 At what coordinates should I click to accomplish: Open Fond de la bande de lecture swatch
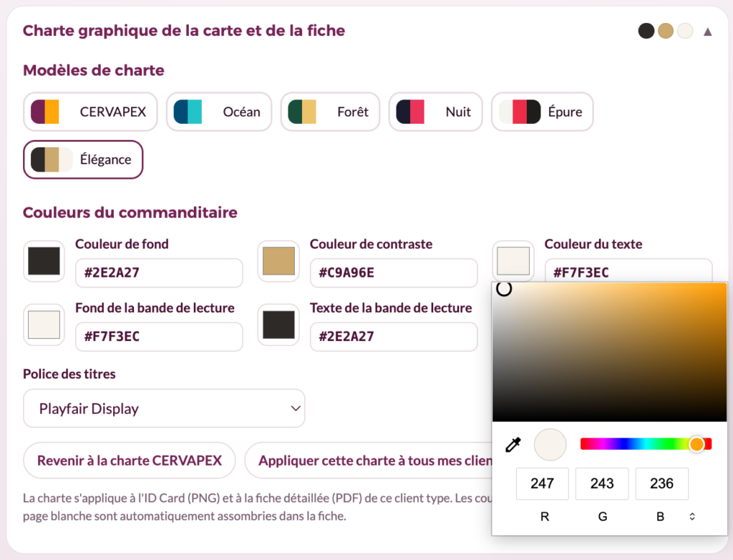[44, 325]
